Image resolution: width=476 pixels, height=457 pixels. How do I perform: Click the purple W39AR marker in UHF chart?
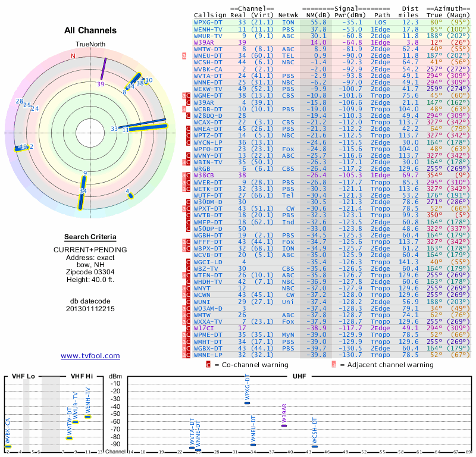pos(284,425)
